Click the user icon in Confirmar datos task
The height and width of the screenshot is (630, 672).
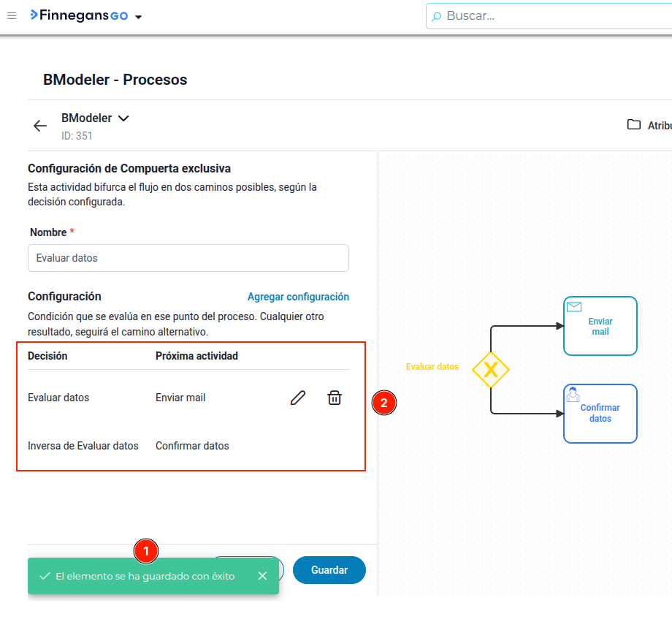(573, 394)
